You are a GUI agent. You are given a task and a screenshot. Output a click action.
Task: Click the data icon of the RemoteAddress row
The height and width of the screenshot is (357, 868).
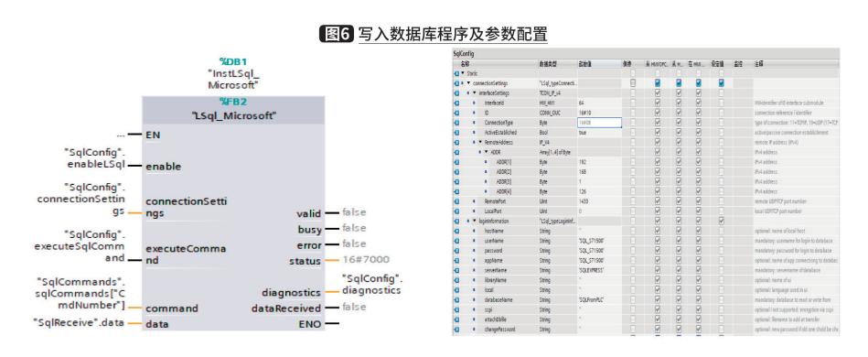(x=456, y=143)
